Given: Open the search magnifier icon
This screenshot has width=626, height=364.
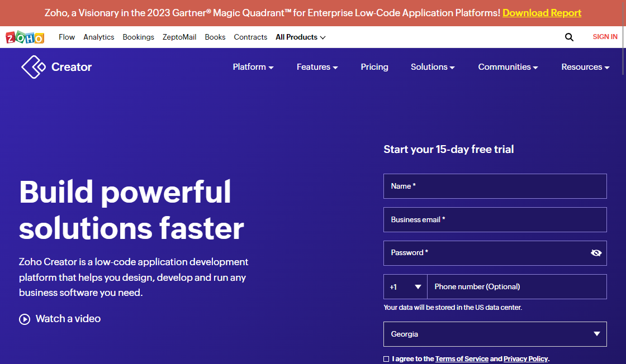Looking at the screenshot, I should pos(569,37).
